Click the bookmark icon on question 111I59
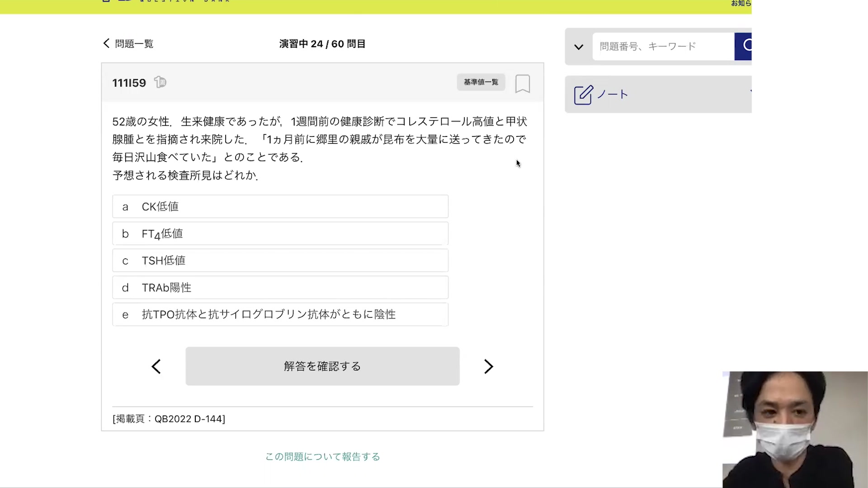The height and width of the screenshot is (488, 868). (x=523, y=84)
